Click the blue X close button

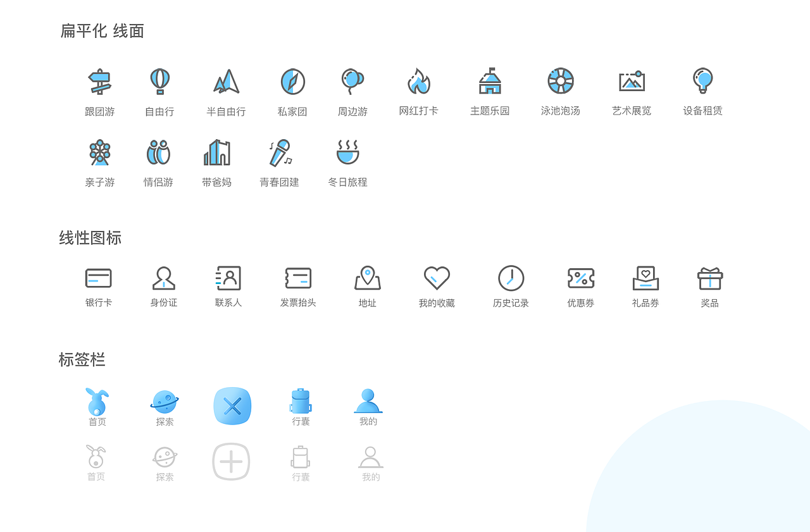232,406
